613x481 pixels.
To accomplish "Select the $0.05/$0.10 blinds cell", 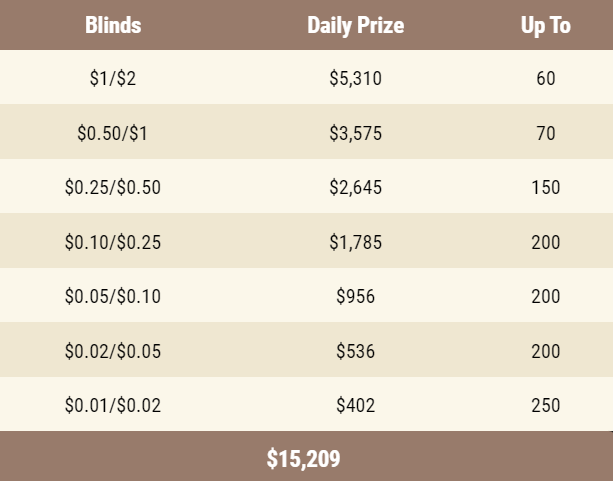I will click(113, 296).
